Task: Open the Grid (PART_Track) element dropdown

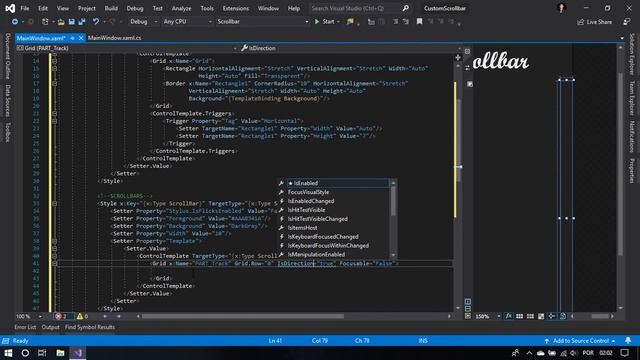Action: pyautogui.click(x=127, y=48)
